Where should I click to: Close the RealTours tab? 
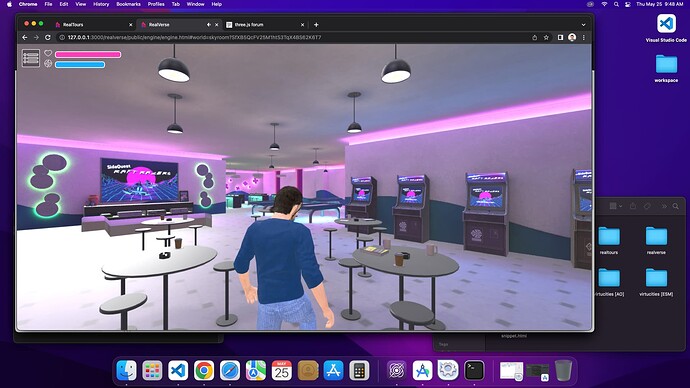[x=131, y=25]
